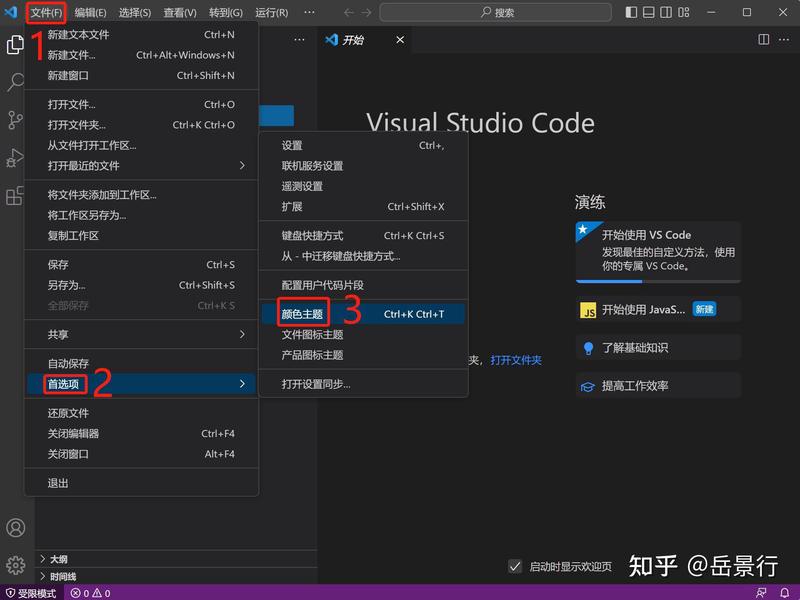
Task: Open 提高工作效率 walkthrough
Action: (x=658, y=386)
